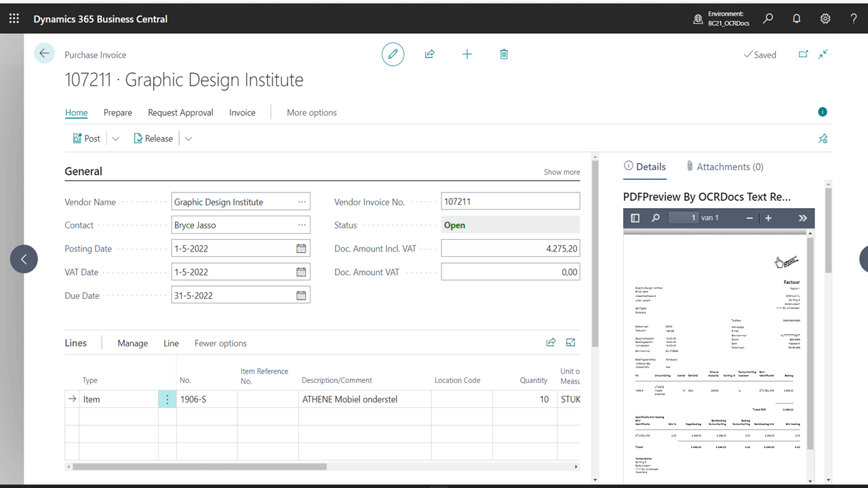
Task: Open invoice in new window icon
Action: point(803,54)
